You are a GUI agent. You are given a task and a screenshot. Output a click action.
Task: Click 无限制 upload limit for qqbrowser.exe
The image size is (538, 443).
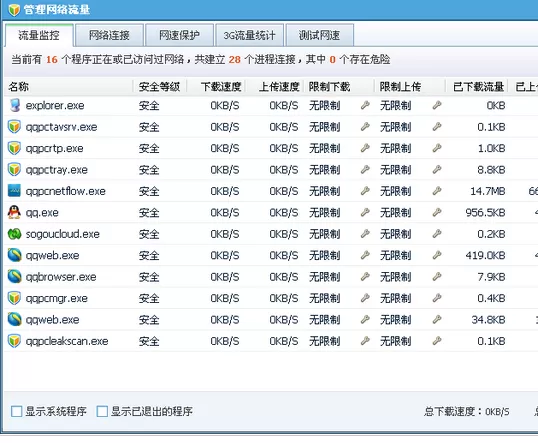[396, 277]
